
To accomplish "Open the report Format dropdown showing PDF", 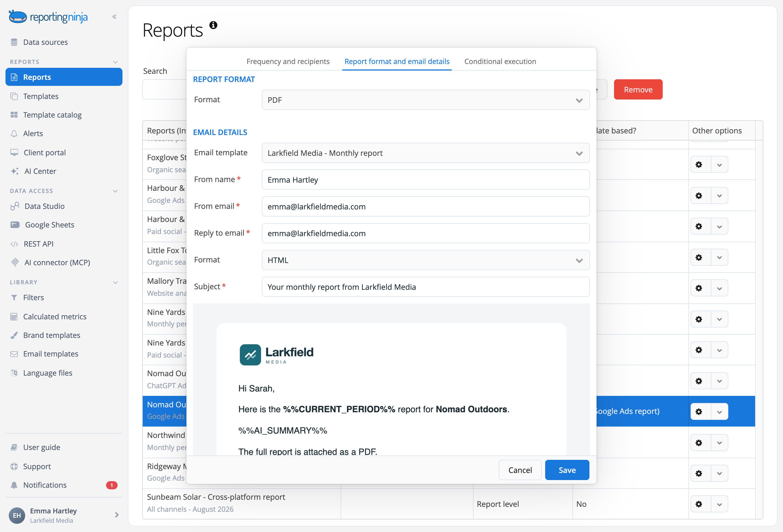I will pos(425,100).
